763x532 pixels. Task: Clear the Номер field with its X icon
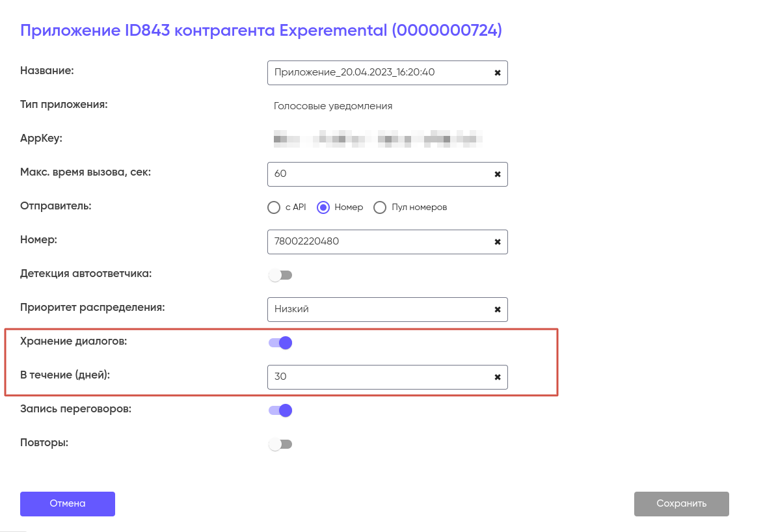(x=498, y=242)
